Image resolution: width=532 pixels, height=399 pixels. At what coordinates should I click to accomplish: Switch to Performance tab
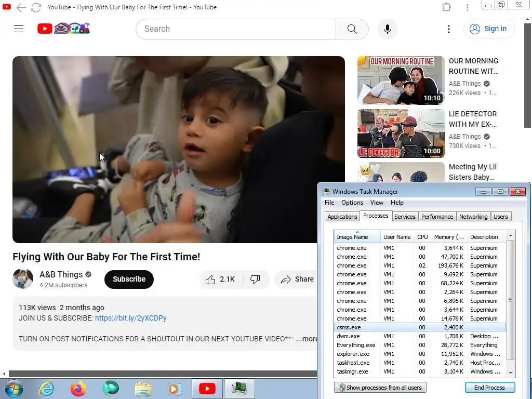[x=437, y=217]
